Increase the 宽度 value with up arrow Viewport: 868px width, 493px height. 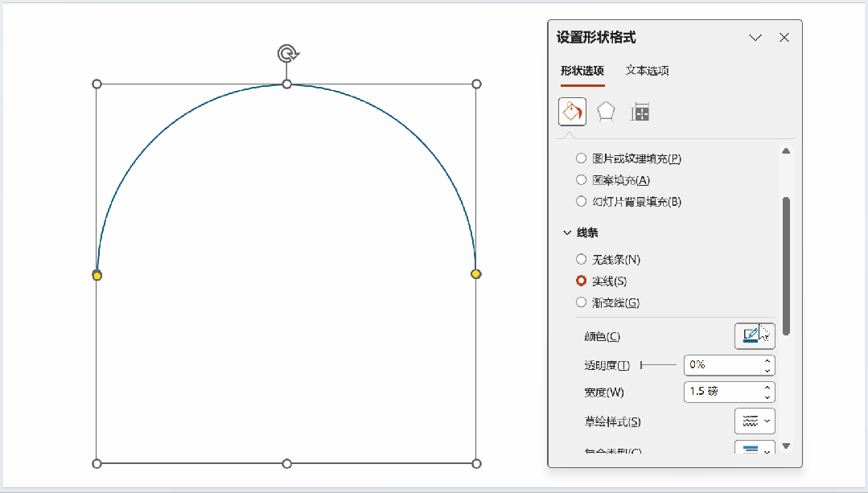point(767,388)
